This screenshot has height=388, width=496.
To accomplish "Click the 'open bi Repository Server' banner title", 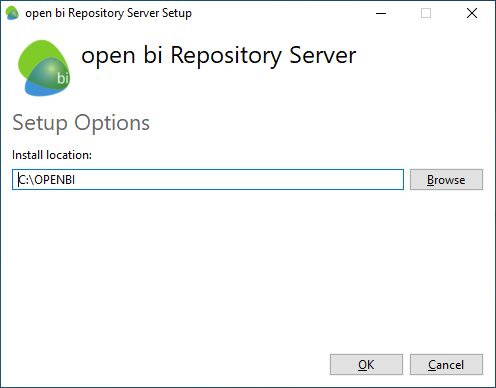I will (x=219, y=56).
